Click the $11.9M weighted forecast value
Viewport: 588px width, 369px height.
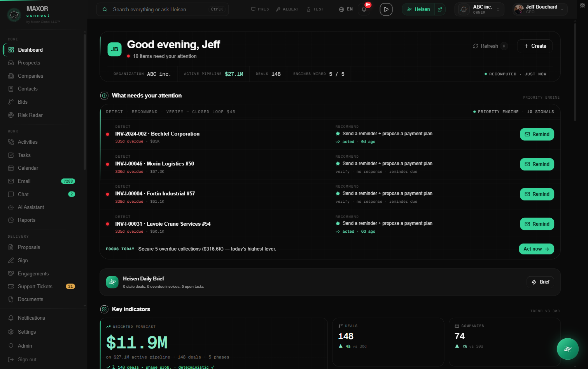coord(137,343)
